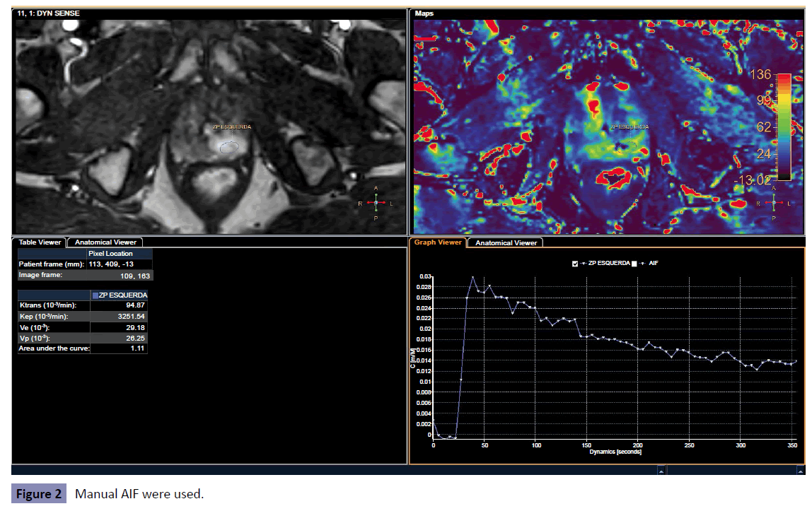The image size is (812, 511).
Task: Enable the AIF curve checkbox
Action: 634,263
